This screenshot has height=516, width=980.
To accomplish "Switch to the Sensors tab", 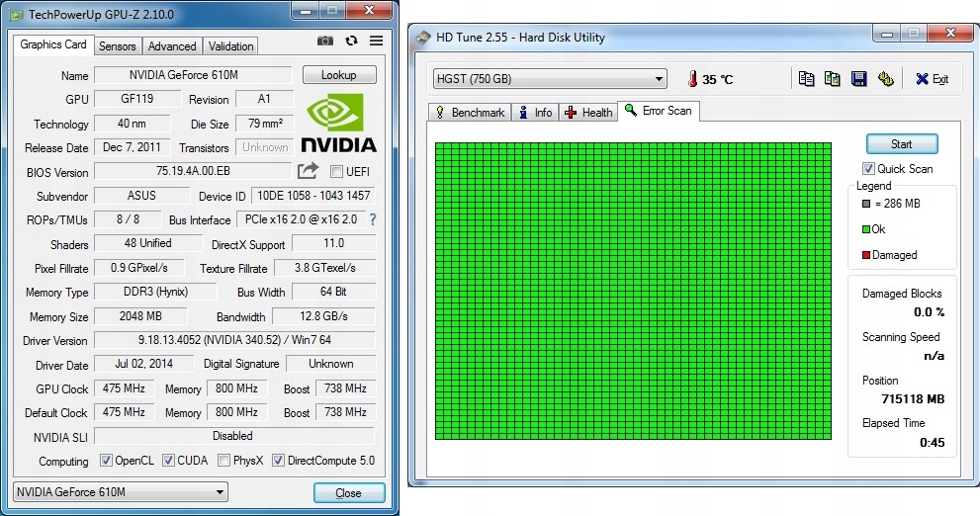I will pos(117,46).
